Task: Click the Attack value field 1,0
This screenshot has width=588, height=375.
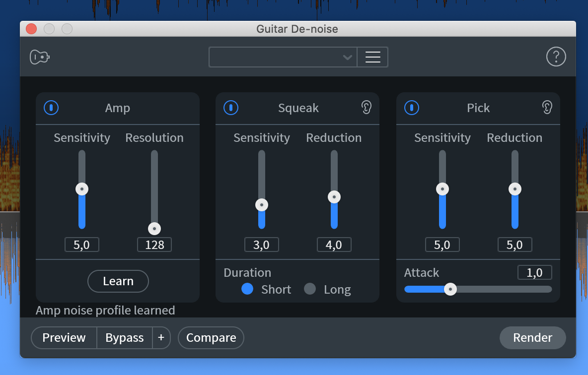Action: tap(535, 272)
